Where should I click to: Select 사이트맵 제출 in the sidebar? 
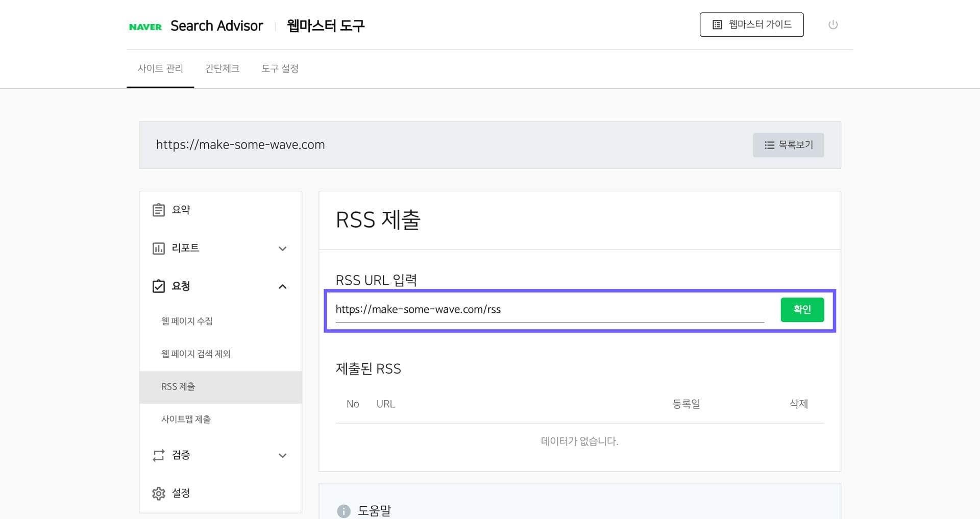coord(186,419)
